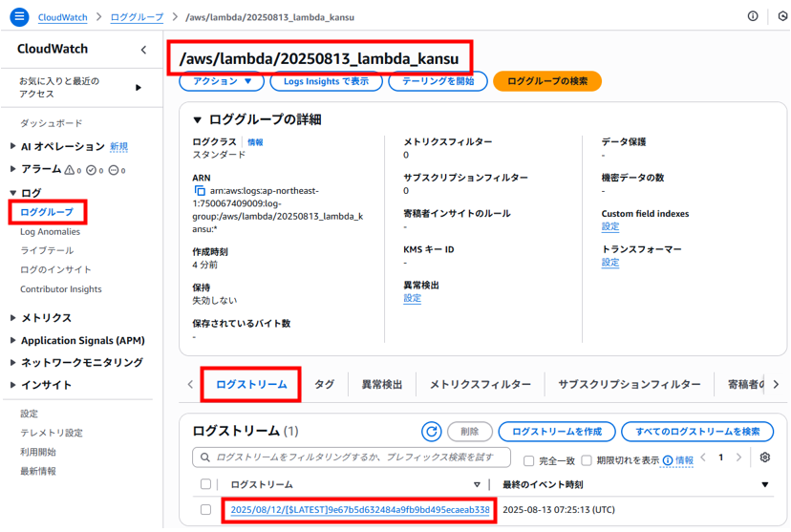Collapse the ログ sidebar section

12,193
